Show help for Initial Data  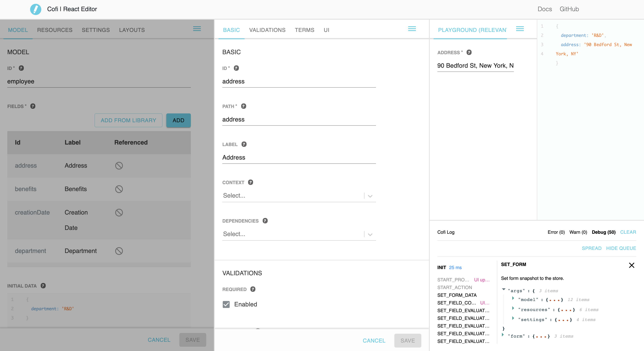tap(43, 286)
